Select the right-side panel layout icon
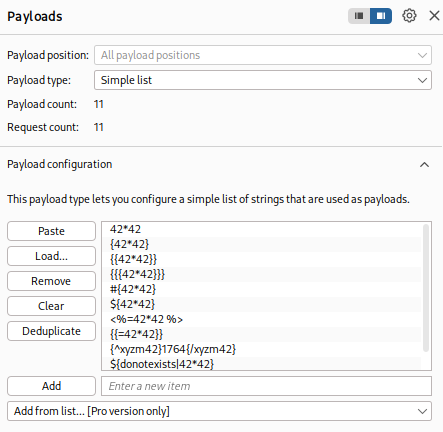Viewport: 443px width, 432px height. tap(381, 16)
